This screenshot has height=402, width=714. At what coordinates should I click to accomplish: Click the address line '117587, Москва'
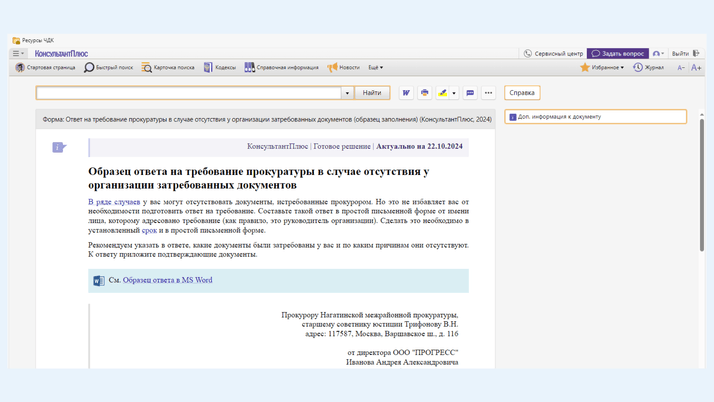coord(382,334)
